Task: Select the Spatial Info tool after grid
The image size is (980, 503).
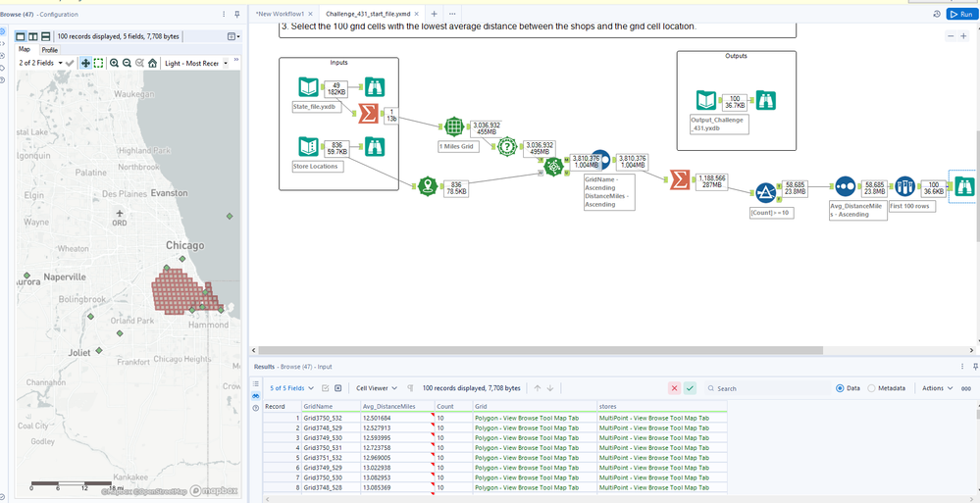Action: pyautogui.click(x=507, y=147)
